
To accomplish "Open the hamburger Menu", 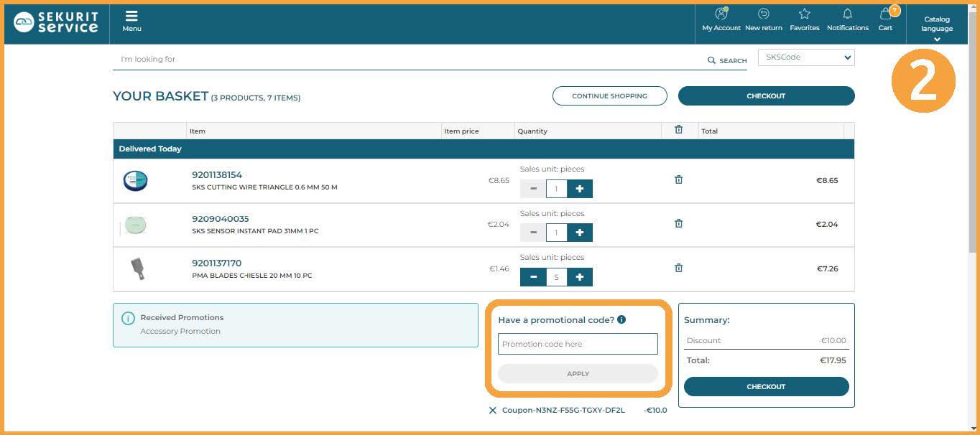I will 131,21.
